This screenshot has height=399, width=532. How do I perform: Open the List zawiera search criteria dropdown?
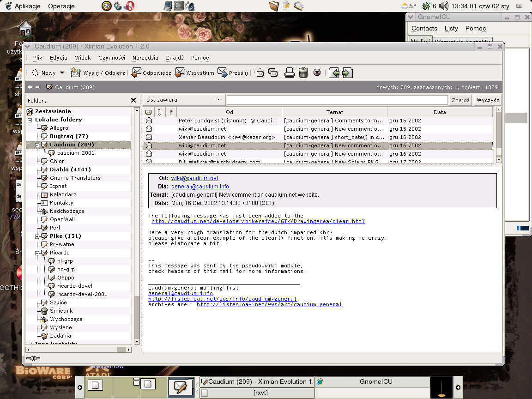point(183,100)
